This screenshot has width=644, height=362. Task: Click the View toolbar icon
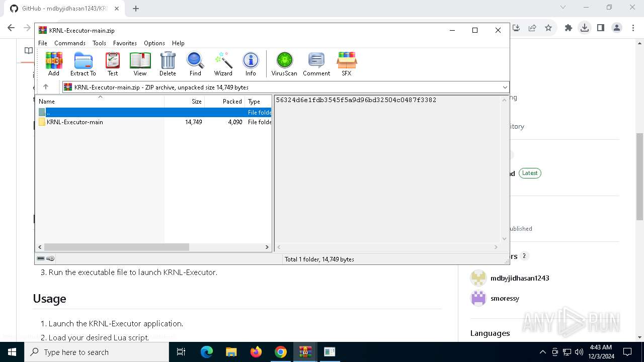[x=140, y=64]
